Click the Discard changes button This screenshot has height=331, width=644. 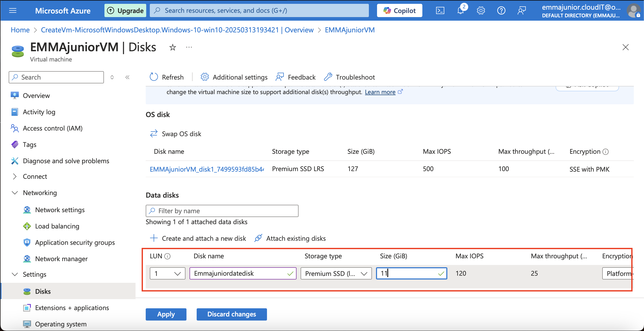coord(232,314)
